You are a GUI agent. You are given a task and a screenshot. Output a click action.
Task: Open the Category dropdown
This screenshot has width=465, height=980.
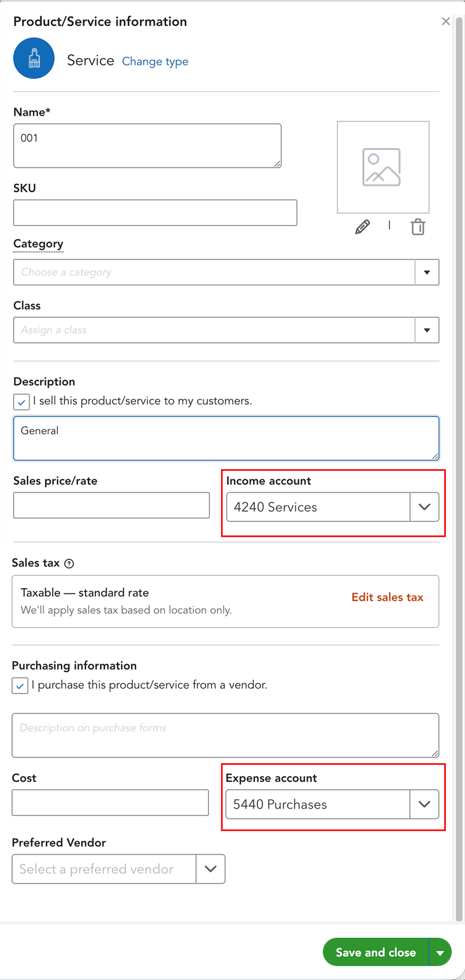(x=427, y=272)
